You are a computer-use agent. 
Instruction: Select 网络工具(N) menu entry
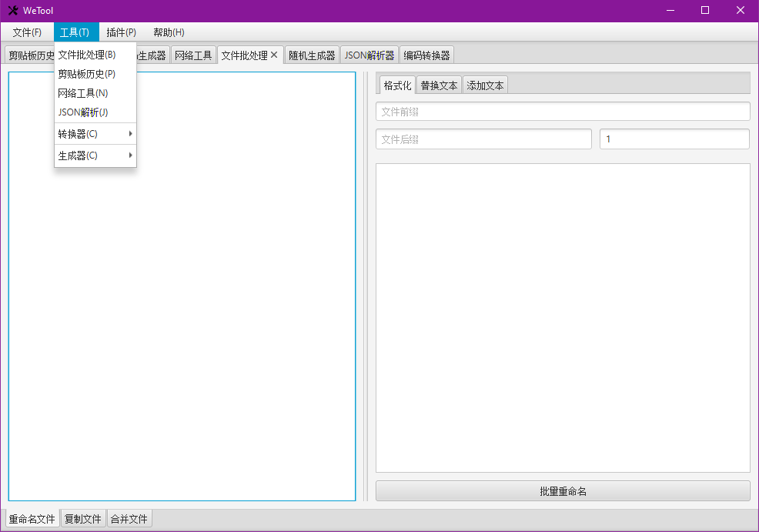(95, 93)
